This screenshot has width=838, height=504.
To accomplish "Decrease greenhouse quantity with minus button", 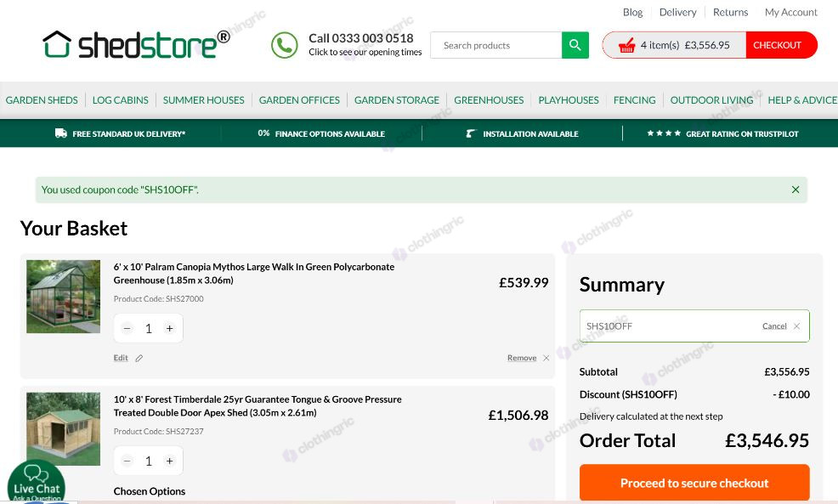I will point(127,329).
